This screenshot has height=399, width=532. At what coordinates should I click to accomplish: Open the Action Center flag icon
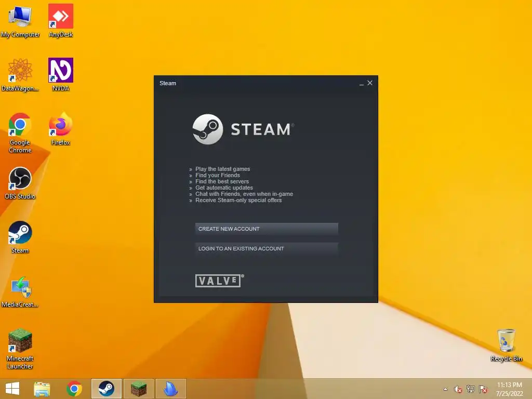[483, 389]
